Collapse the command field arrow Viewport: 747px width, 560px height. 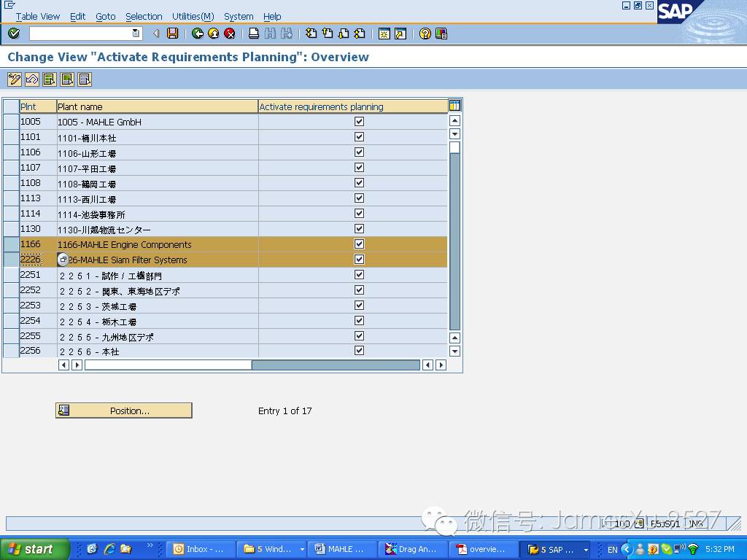(x=156, y=34)
